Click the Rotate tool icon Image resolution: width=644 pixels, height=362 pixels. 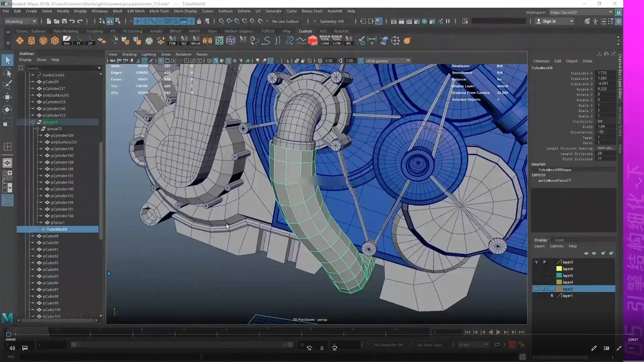coord(7,110)
